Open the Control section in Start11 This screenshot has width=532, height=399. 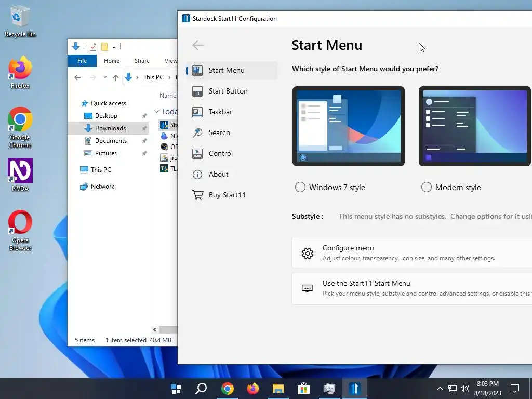(x=232, y=153)
